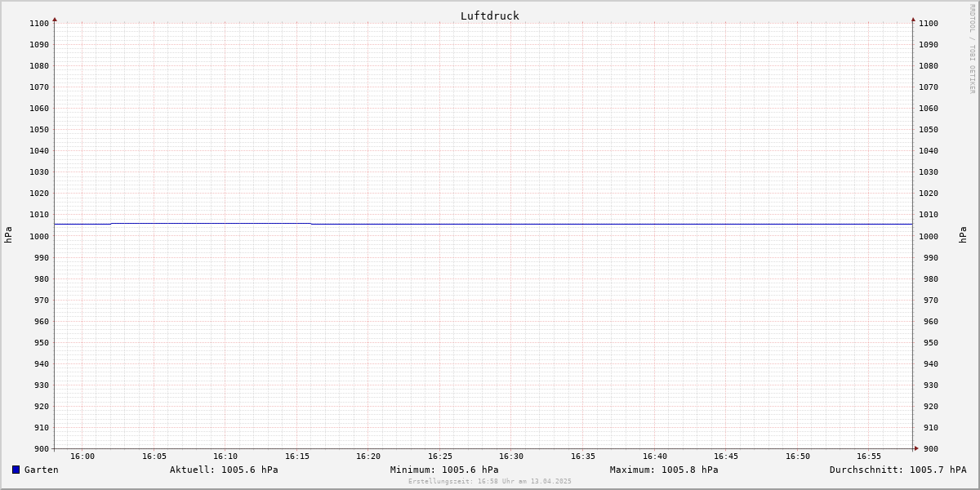Click the 900 label on left axis
This screenshot has height=490, width=980.
[42, 448]
